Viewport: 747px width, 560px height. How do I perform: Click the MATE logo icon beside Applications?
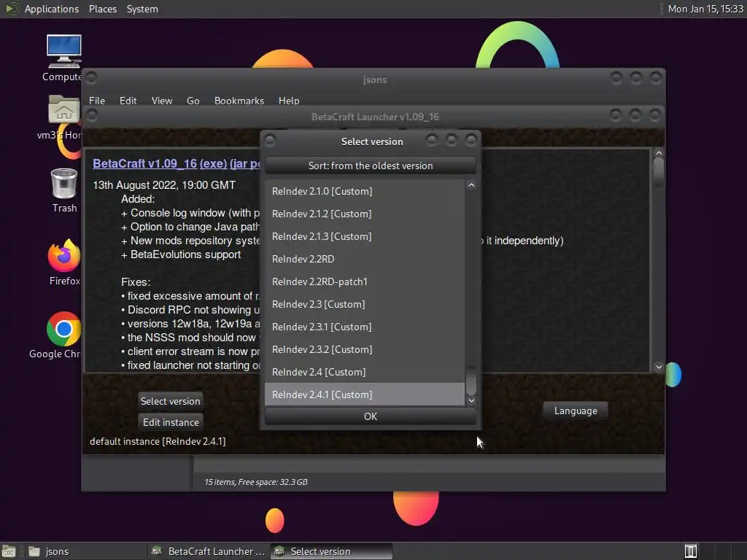pyautogui.click(x=12, y=9)
